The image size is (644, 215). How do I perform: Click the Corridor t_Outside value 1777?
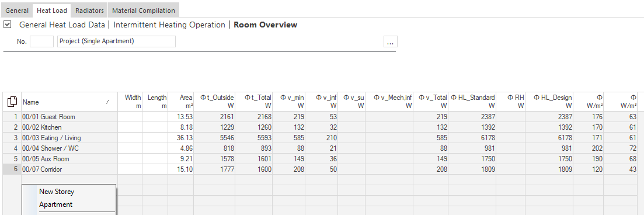point(214,169)
